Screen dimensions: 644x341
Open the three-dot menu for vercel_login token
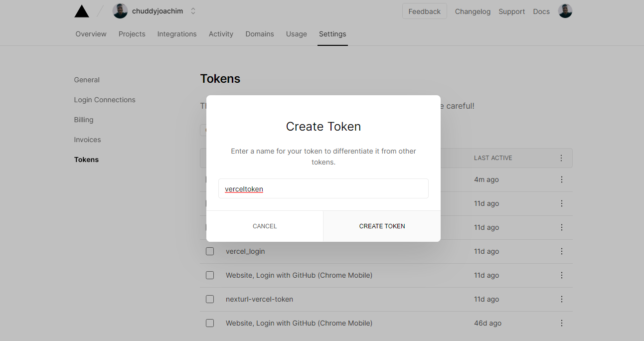click(x=562, y=251)
